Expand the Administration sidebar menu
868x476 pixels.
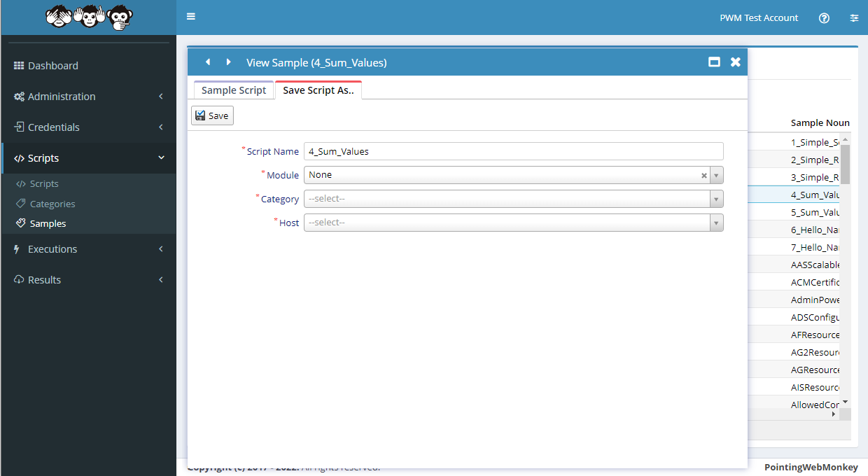88,97
